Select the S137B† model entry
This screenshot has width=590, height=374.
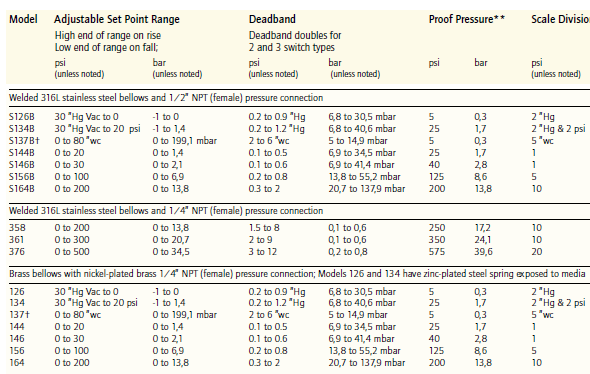point(24,141)
